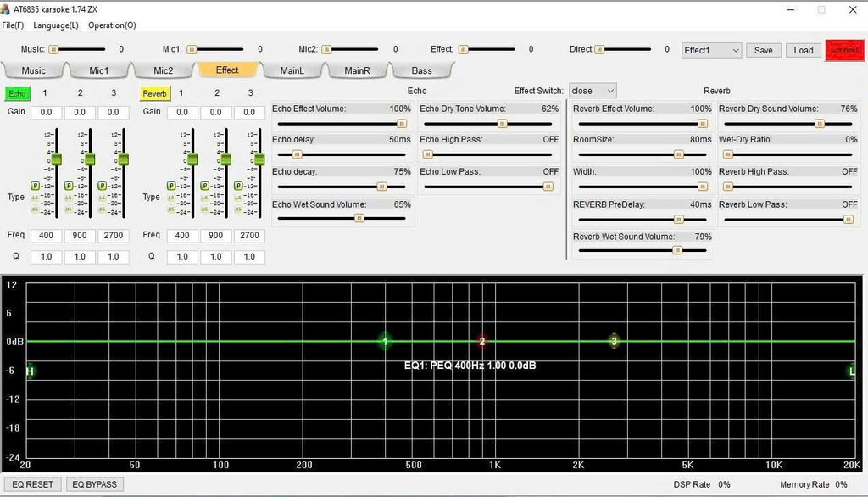Click EQ node 3 on the graph

(x=615, y=341)
